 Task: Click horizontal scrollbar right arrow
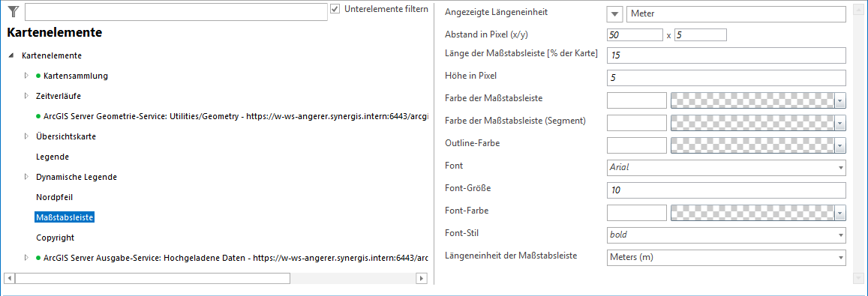click(x=422, y=278)
